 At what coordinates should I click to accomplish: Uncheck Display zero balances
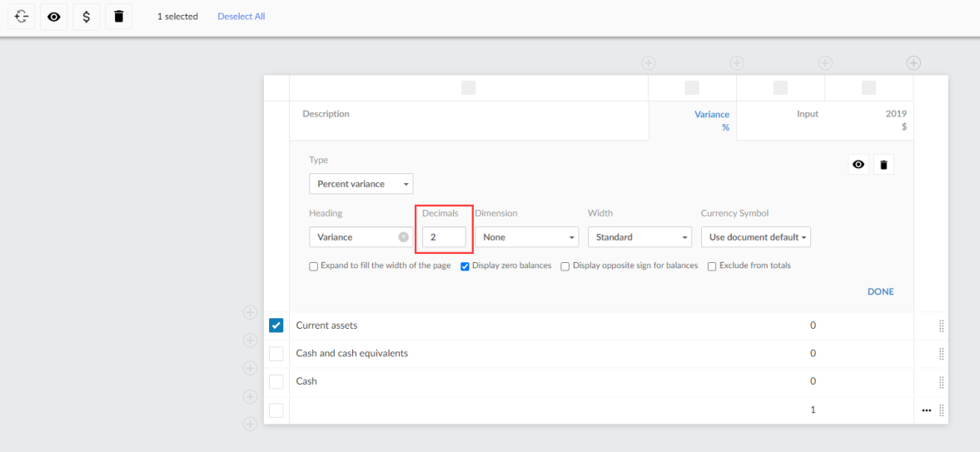pos(465,266)
